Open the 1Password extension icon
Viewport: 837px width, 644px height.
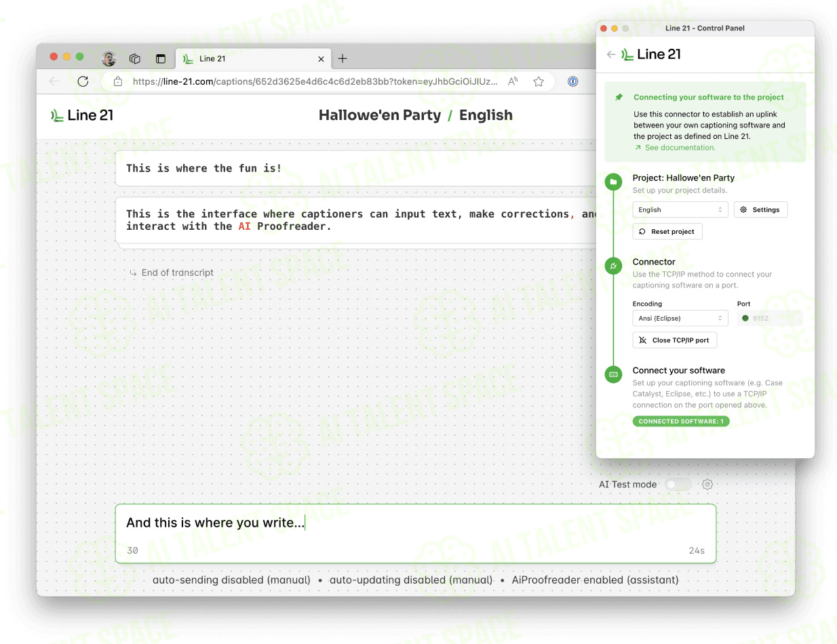coord(572,81)
